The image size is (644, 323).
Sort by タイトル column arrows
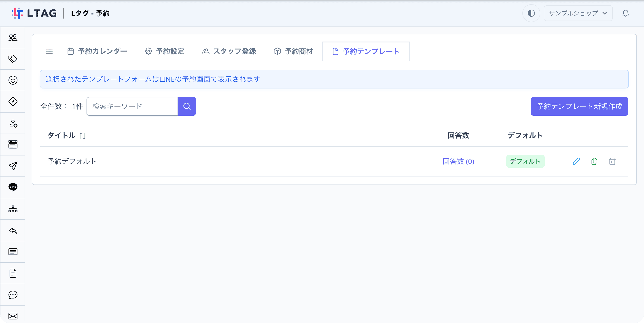(x=83, y=136)
